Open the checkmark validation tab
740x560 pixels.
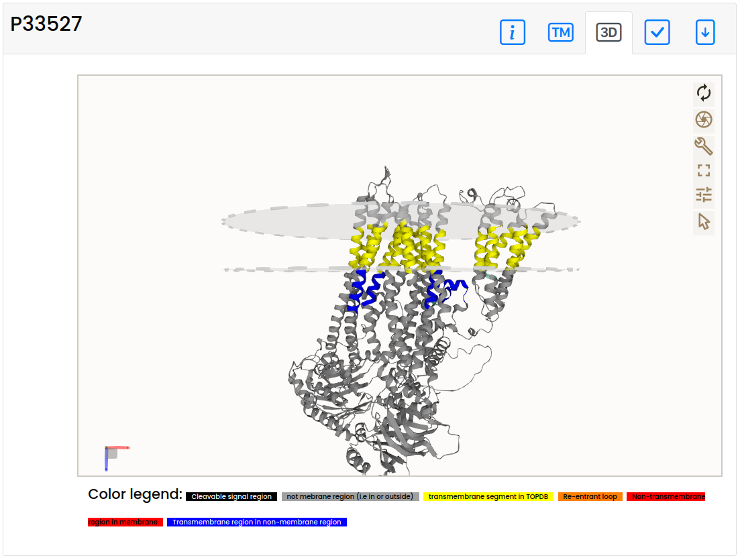pos(657,32)
